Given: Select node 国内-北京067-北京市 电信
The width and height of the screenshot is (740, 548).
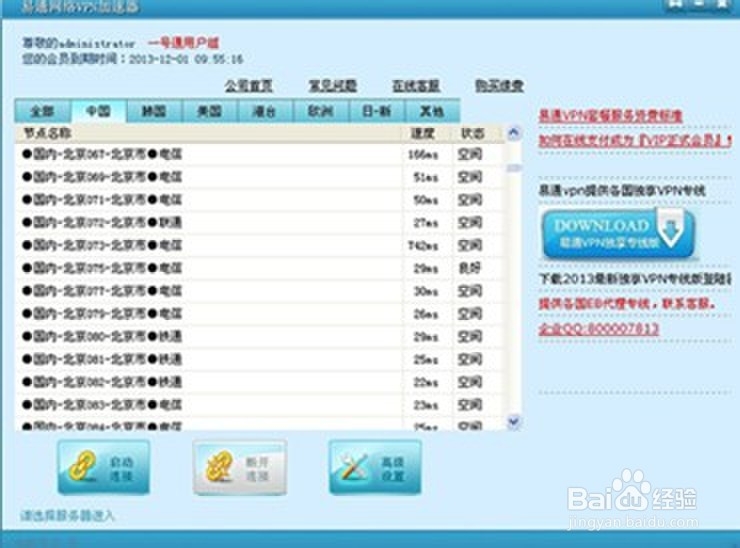Looking at the screenshot, I should 261,154.
